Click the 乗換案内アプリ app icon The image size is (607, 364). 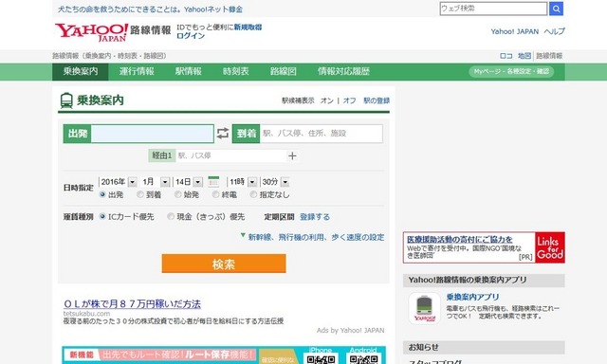[424, 308]
